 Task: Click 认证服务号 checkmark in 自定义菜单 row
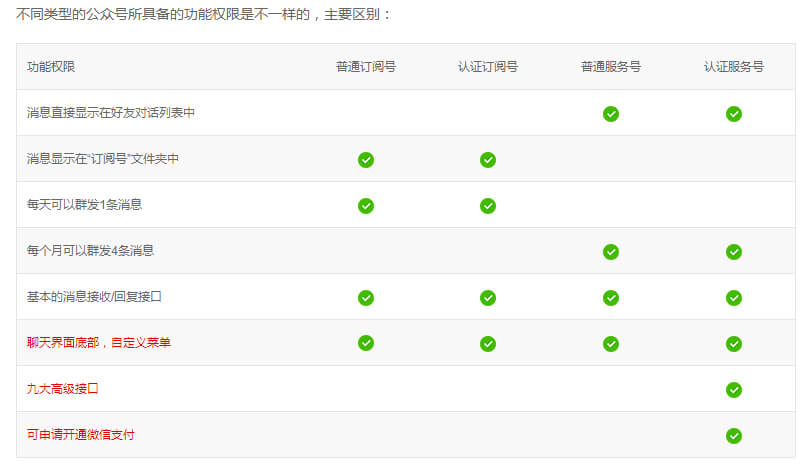coord(734,343)
